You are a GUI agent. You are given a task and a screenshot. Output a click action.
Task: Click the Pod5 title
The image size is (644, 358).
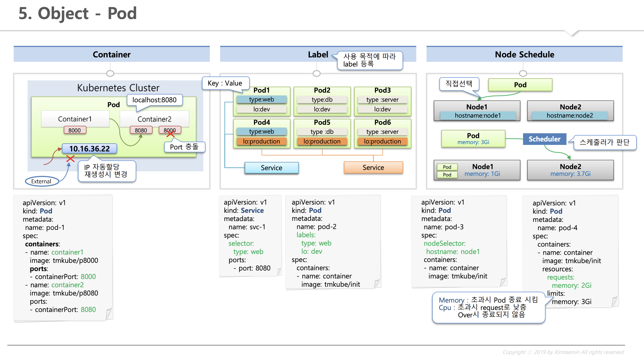[x=322, y=122]
